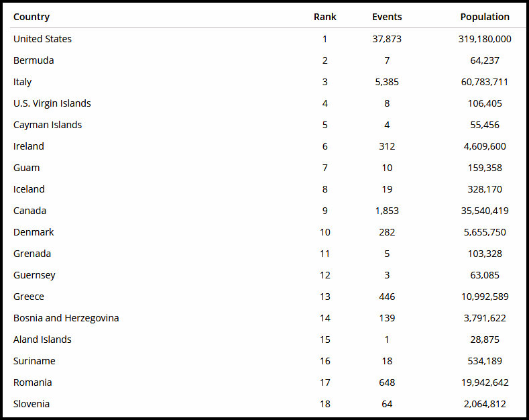Click Bosnia and Herzegovina entry
The width and height of the screenshot is (529, 420).
click(66, 318)
